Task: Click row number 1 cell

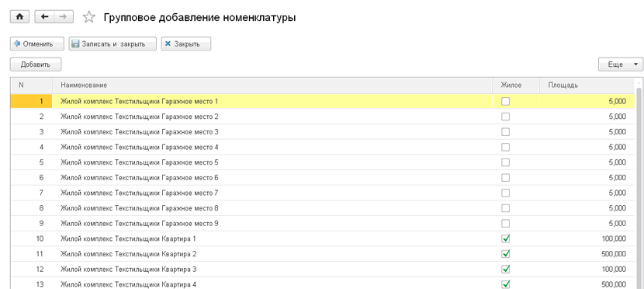Action: tap(31, 101)
